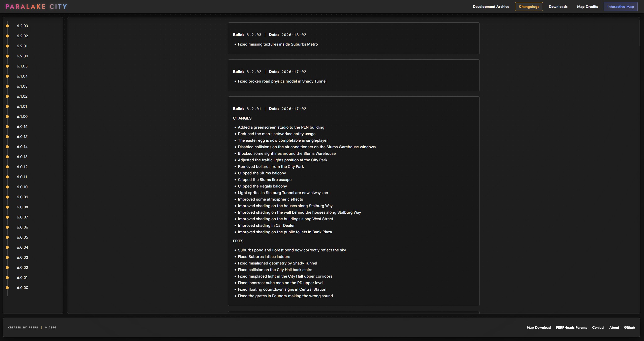644x341 pixels.
Task: Click the orange marker beside 6.1.00
Action: point(7,117)
